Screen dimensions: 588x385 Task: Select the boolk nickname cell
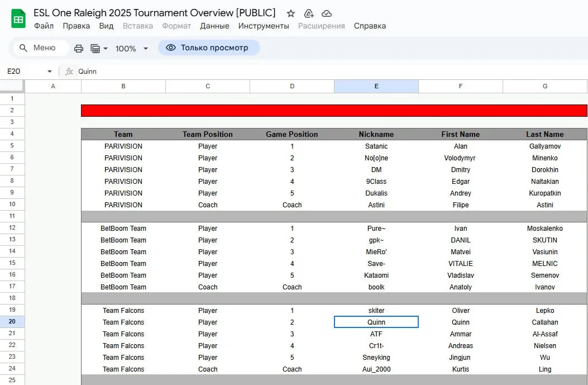[376, 287]
